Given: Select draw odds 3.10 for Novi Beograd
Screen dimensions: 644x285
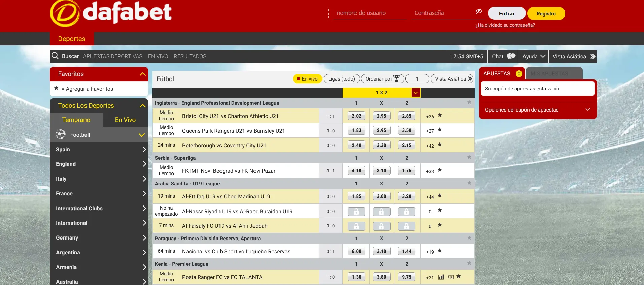Looking at the screenshot, I should point(381,171).
